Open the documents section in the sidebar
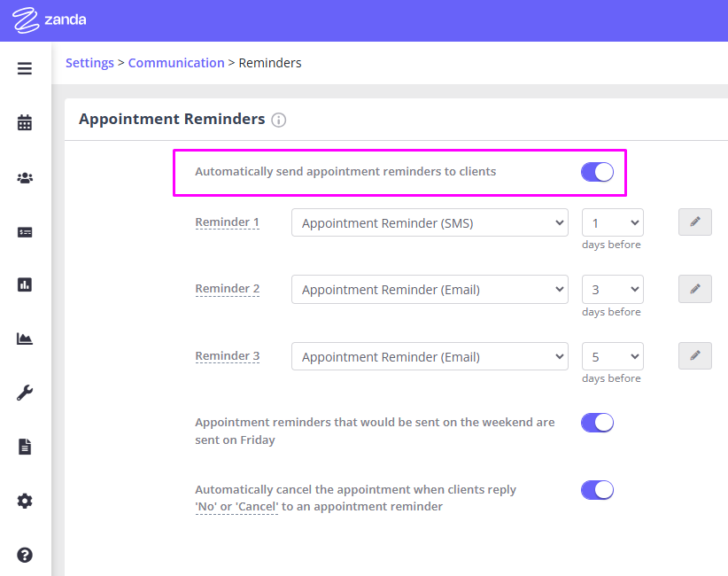The height and width of the screenshot is (576, 728). [x=24, y=447]
